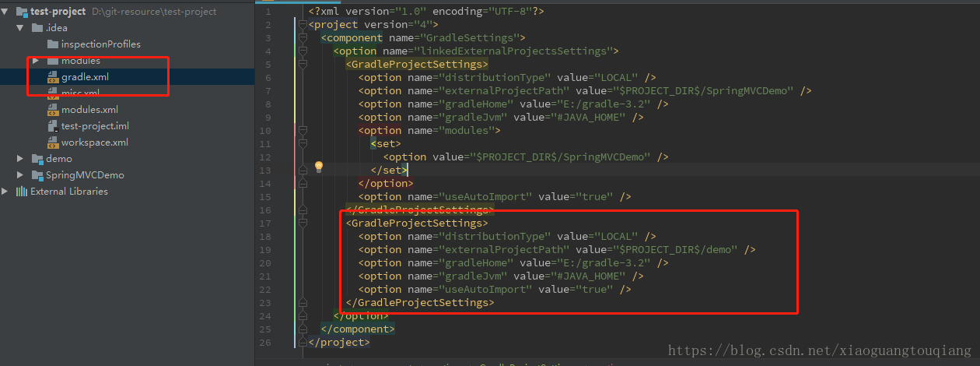
Task: Fold linkedExternalProjectsSettings option at line 4
Action: [x=303, y=51]
